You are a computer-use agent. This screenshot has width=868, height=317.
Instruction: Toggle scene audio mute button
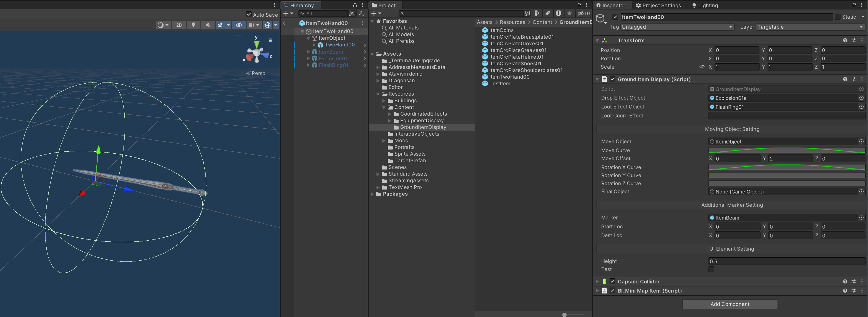point(208,25)
